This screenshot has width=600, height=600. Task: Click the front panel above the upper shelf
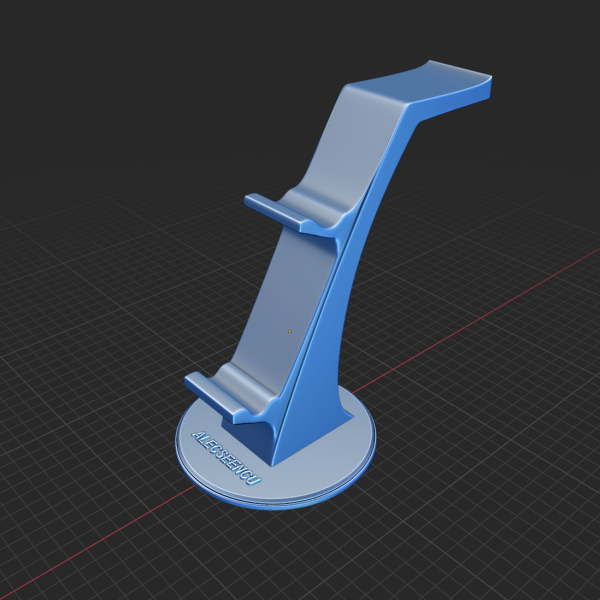350,140
